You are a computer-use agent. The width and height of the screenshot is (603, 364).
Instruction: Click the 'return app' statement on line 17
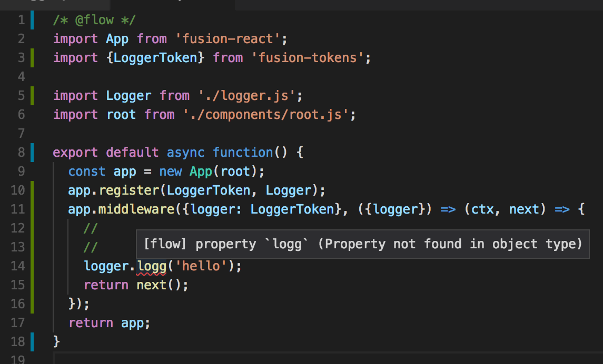(x=109, y=323)
